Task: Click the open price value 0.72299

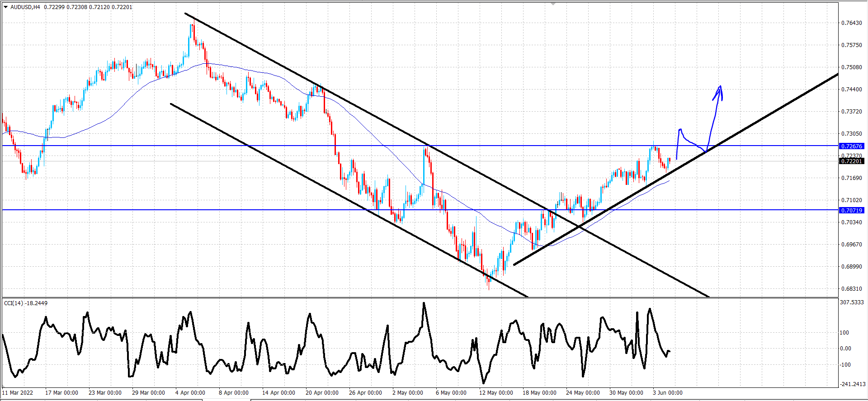Action: (54, 7)
